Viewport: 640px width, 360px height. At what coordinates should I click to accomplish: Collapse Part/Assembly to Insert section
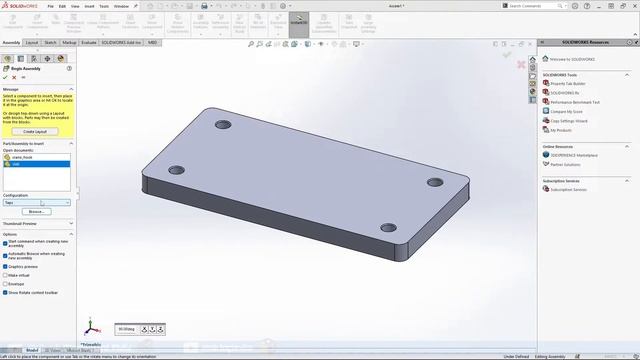71,144
